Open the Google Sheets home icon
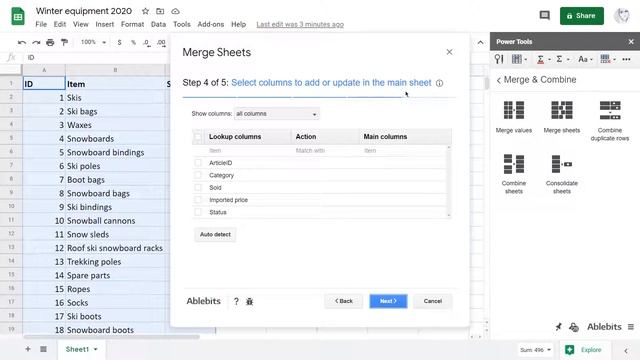640x360 pixels. pos(18,16)
